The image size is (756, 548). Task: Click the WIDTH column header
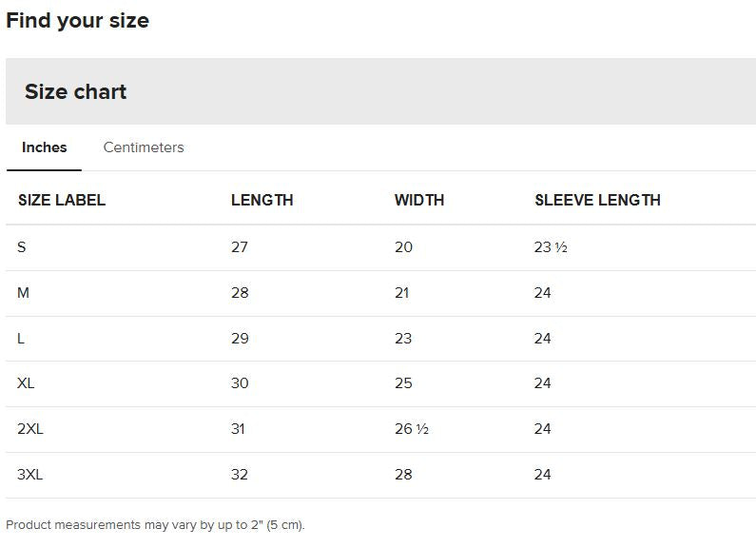coord(419,200)
